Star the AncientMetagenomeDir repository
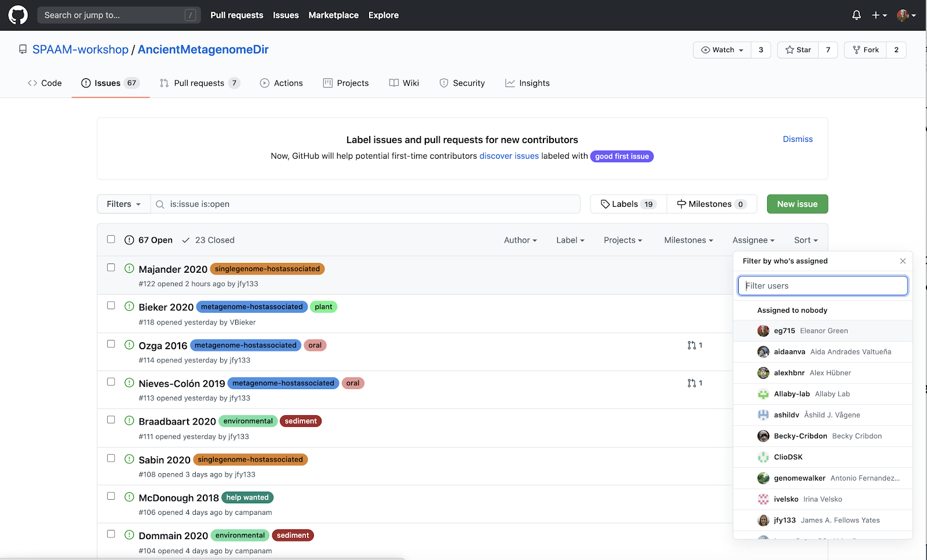 798,50
